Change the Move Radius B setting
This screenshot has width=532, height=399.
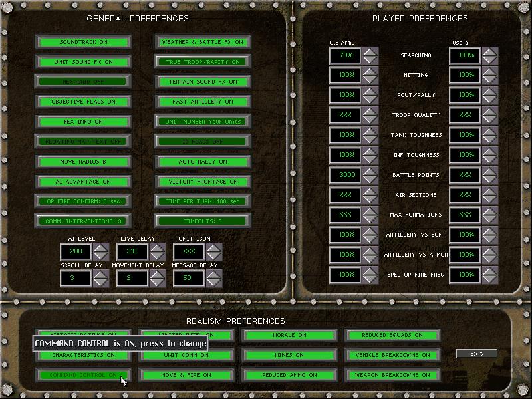tap(83, 162)
